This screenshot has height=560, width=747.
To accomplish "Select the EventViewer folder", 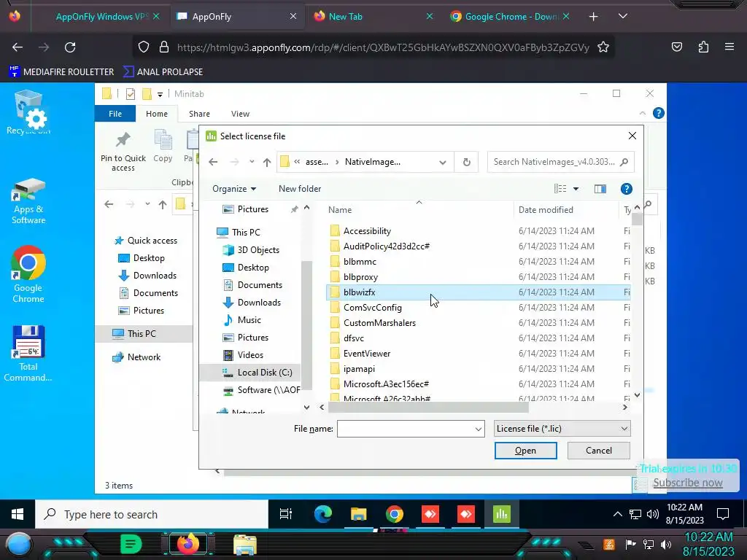I will tap(367, 354).
